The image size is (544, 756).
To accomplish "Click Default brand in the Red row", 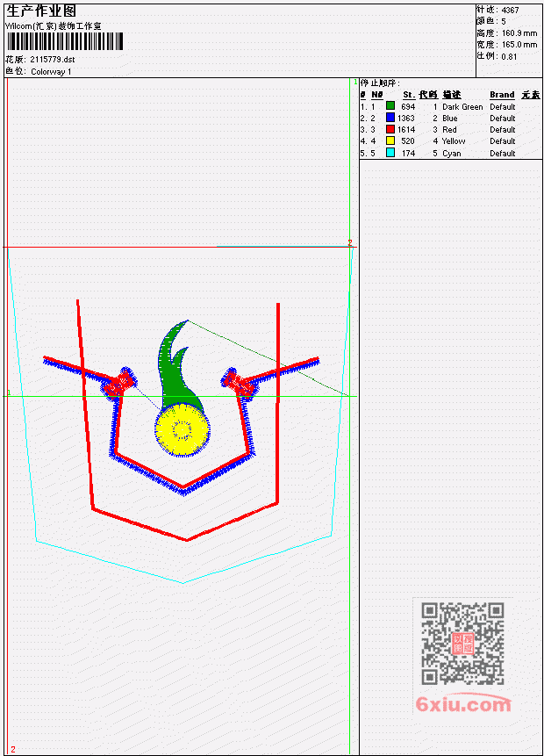I will coord(503,130).
